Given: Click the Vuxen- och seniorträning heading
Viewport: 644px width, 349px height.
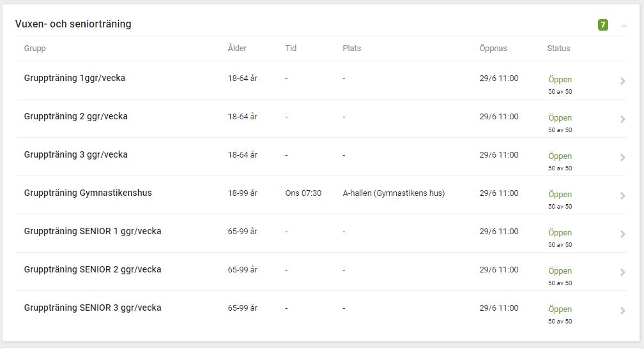Looking at the screenshot, I should [x=73, y=24].
